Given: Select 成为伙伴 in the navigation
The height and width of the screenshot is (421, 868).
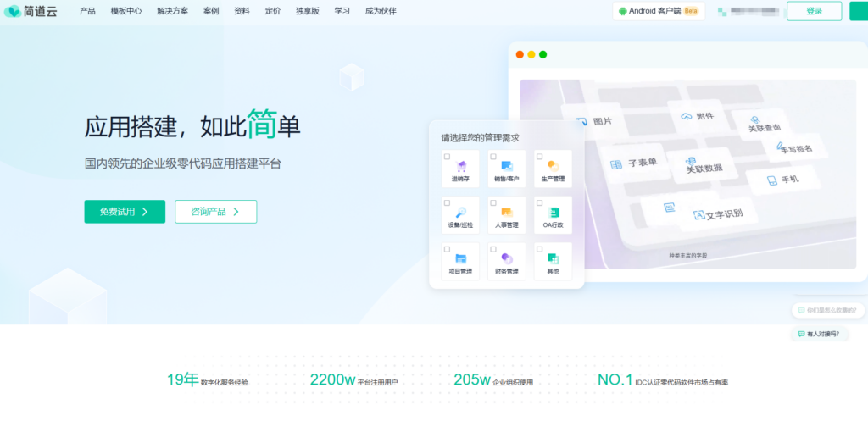Looking at the screenshot, I should click(x=381, y=11).
